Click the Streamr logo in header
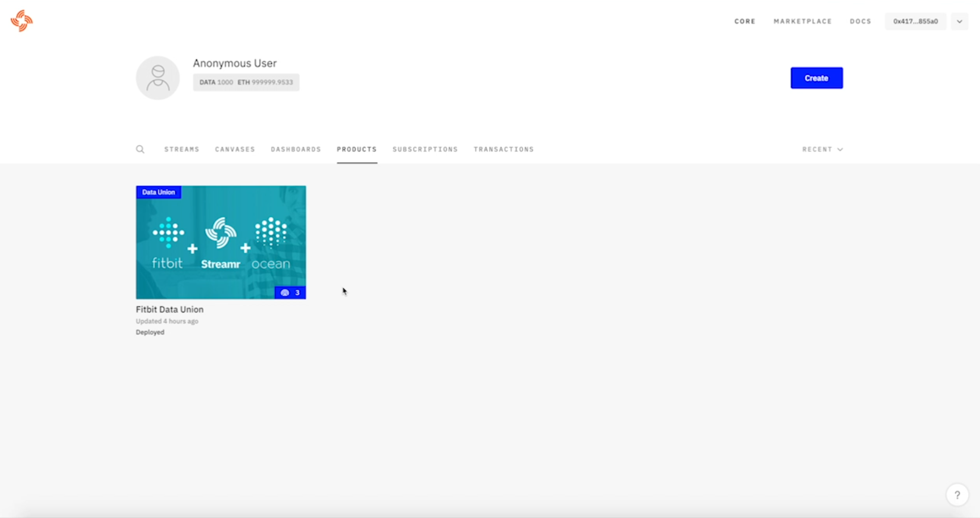 pyautogui.click(x=22, y=21)
